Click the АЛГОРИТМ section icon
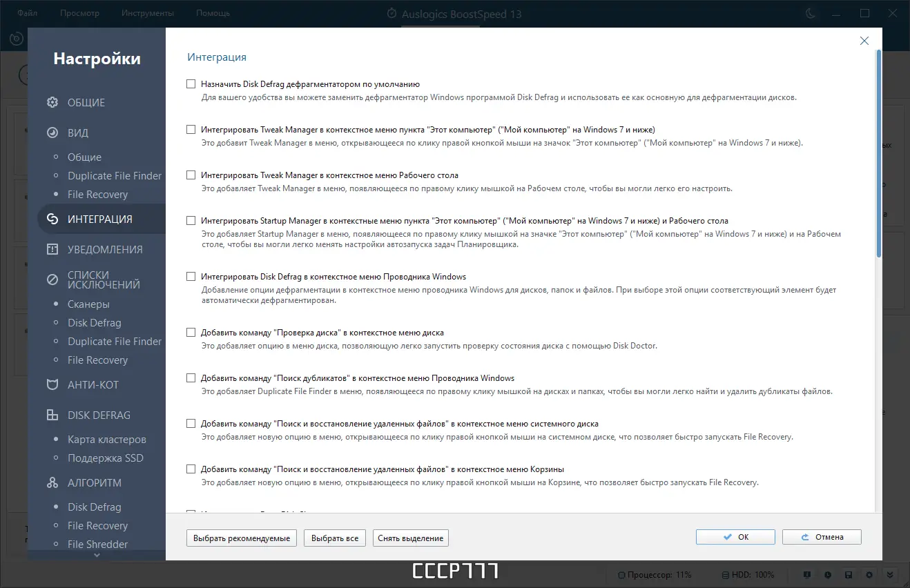The width and height of the screenshot is (910, 588). pyautogui.click(x=52, y=482)
